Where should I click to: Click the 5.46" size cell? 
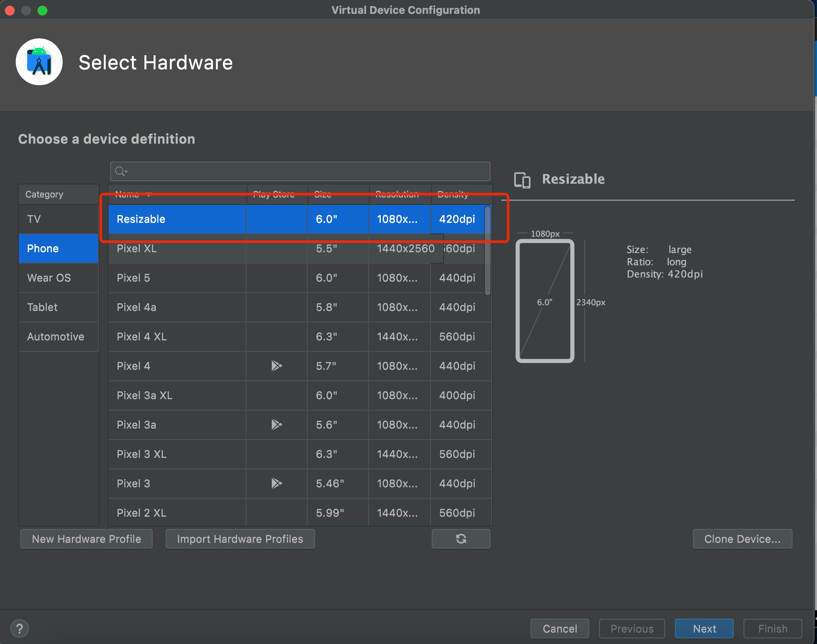click(x=338, y=484)
